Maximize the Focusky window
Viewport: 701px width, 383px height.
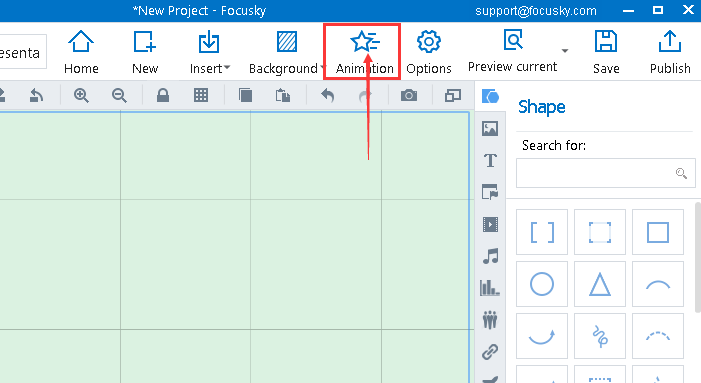658,10
